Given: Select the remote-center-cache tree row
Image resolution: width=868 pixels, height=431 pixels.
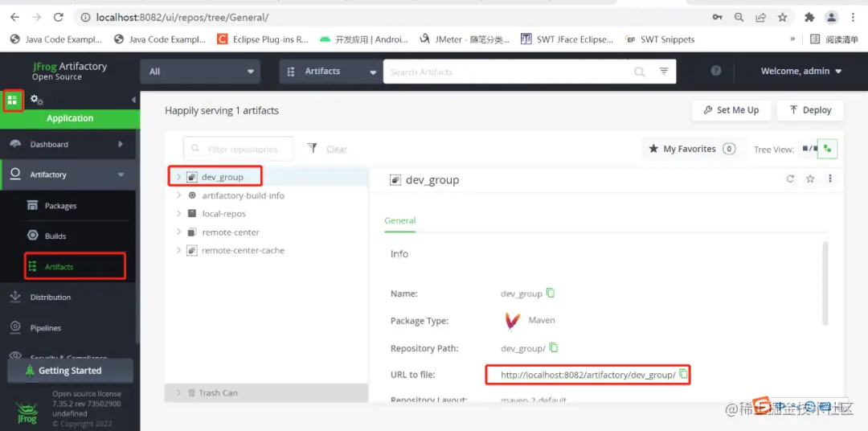Looking at the screenshot, I should pyautogui.click(x=267, y=250).
